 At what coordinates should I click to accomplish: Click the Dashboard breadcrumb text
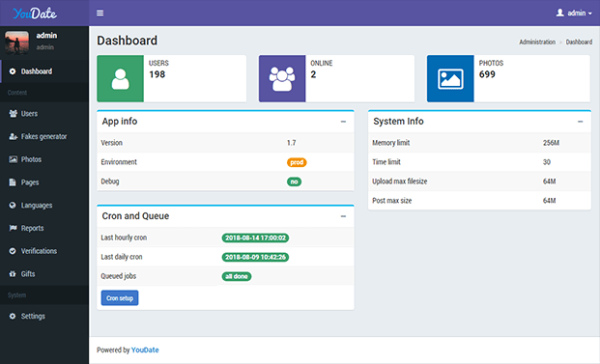point(579,42)
